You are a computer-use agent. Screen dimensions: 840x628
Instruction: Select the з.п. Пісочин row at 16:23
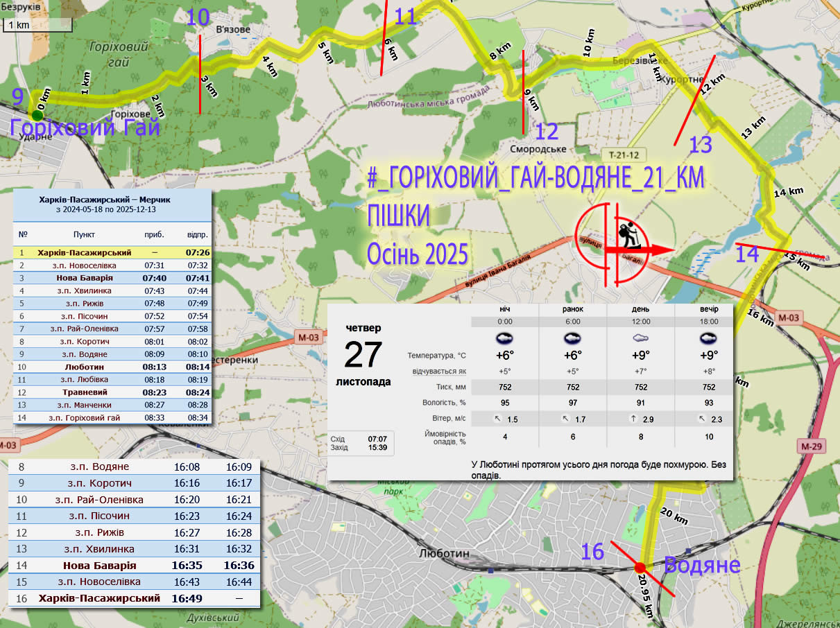pos(135,516)
